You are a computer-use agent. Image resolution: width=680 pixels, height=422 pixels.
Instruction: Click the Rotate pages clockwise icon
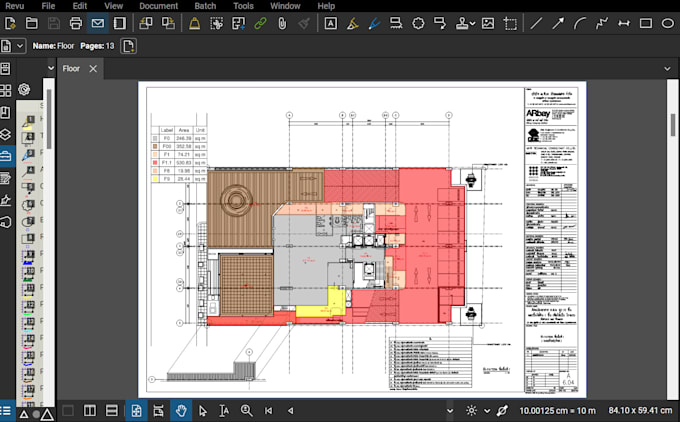(x=168, y=23)
